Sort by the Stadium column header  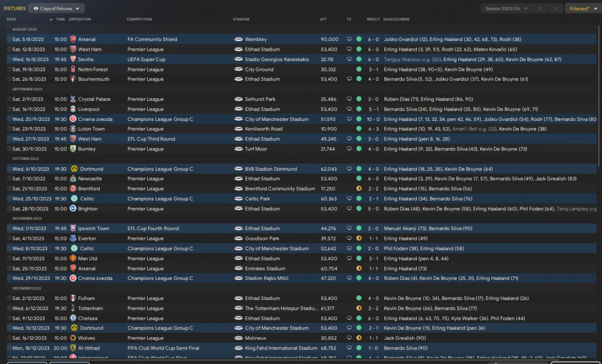(241, 19)
